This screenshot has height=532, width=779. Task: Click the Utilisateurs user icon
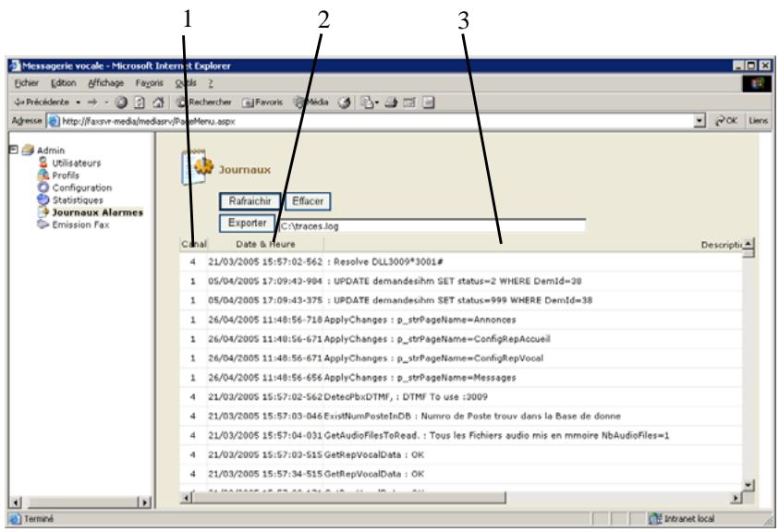tap(43, 162)
